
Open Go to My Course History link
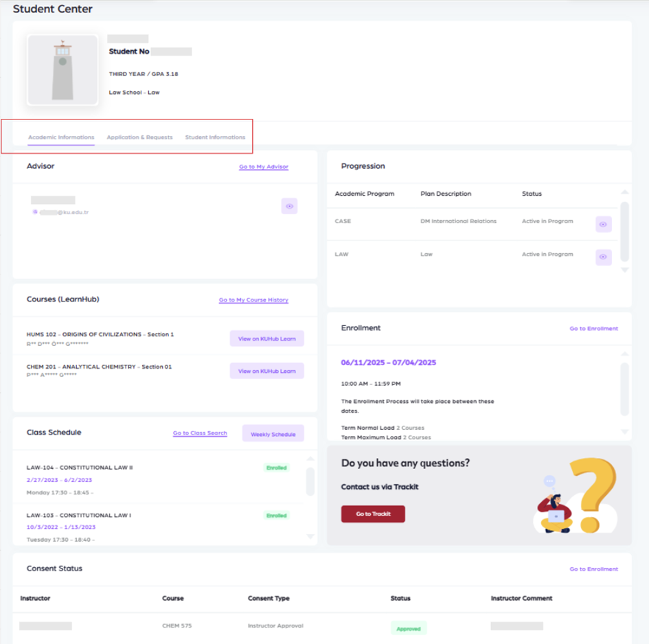tap(253, 300)
